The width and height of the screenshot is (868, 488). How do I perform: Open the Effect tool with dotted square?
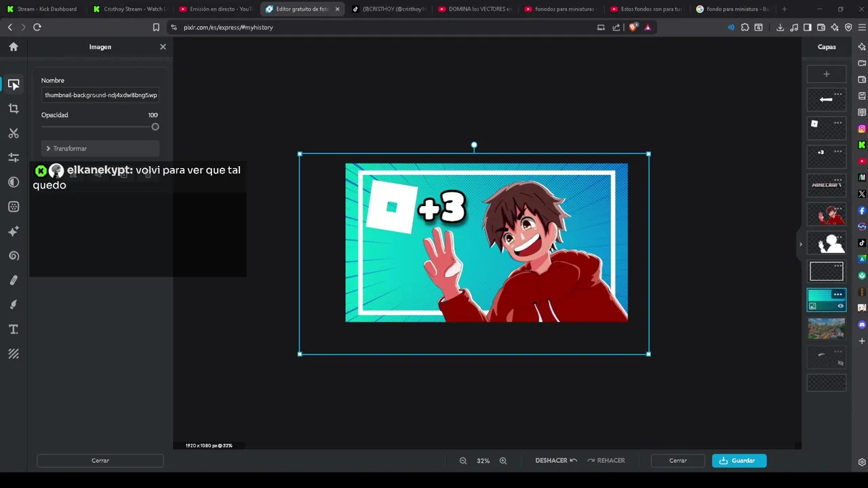pyautogui.click(x=14, y=207)
